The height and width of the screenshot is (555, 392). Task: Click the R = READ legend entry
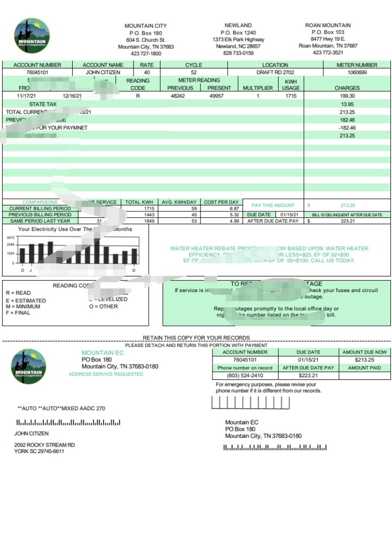point(18,293)
